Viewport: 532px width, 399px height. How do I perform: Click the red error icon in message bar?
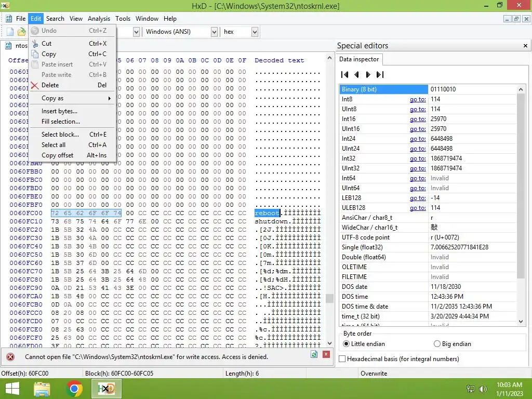pyautogui.click(x=10, y=357)
